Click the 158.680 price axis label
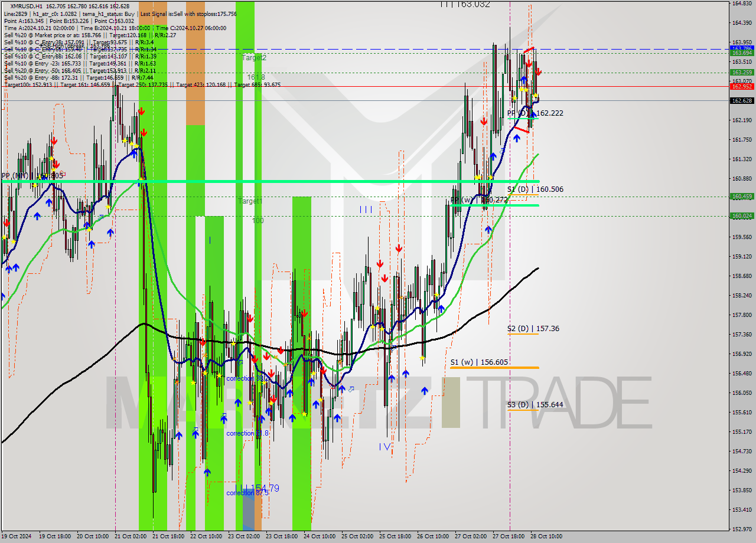The height and width of the screenshot is (543, 756). pos(742,276)
